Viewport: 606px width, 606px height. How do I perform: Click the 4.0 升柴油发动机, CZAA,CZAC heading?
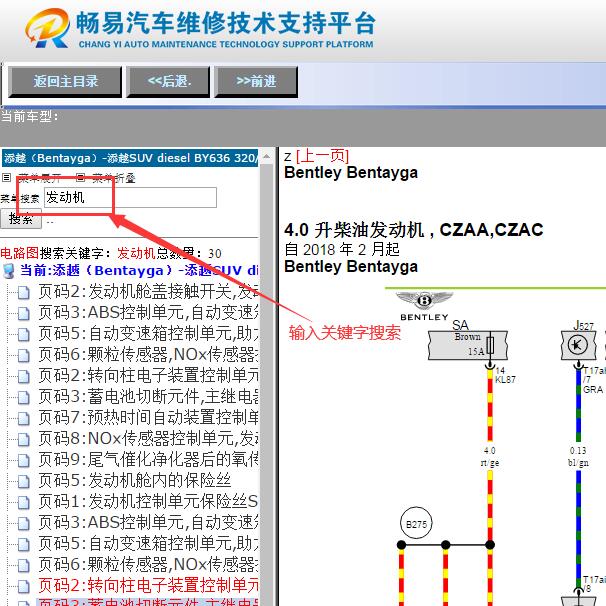click(414, 230)
